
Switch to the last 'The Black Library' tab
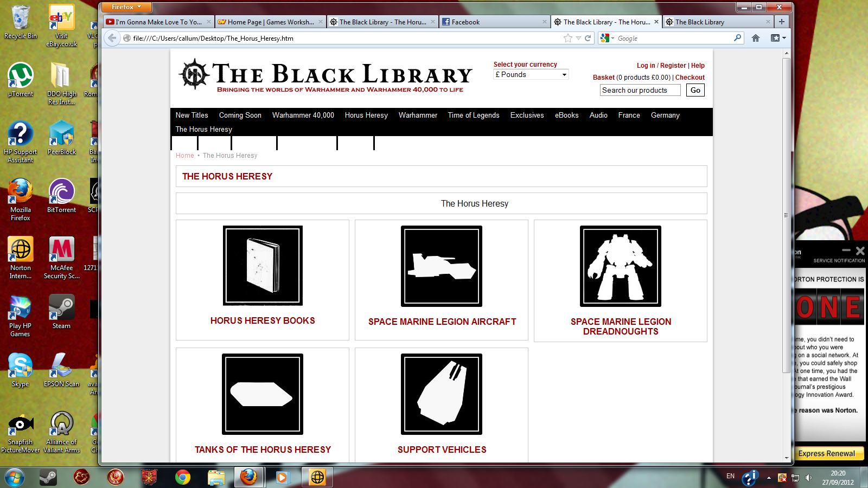tap(718, 22)
